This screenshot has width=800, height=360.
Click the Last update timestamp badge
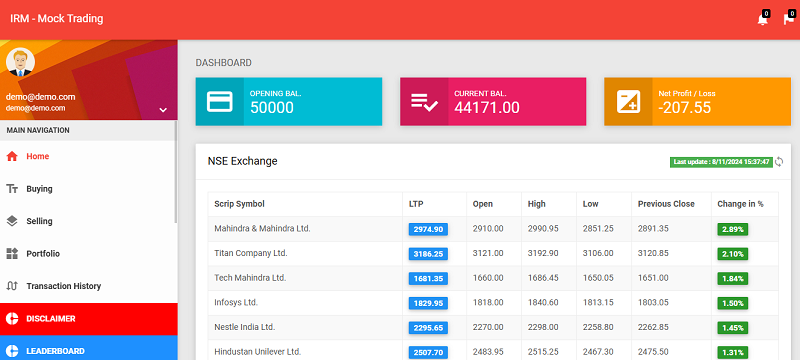coord(721,162)
